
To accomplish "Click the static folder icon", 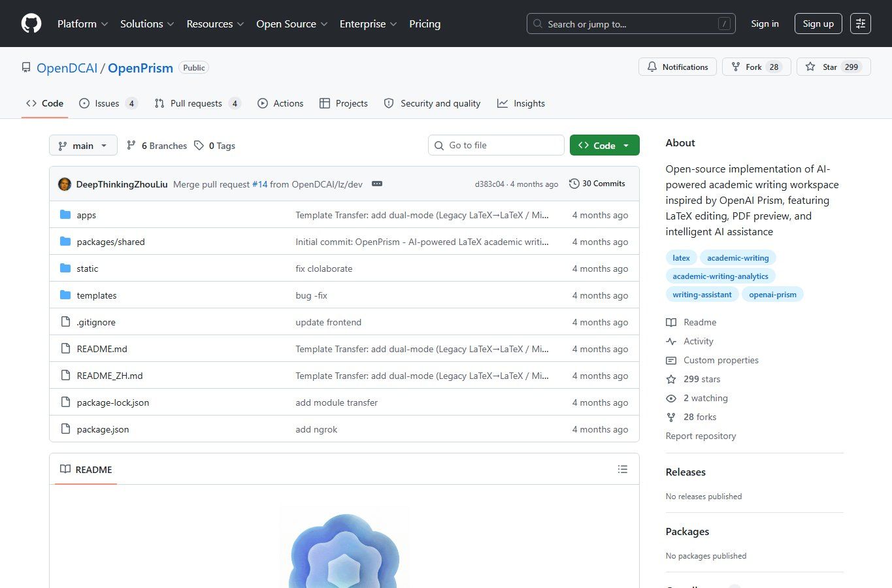I will point(65,268).
